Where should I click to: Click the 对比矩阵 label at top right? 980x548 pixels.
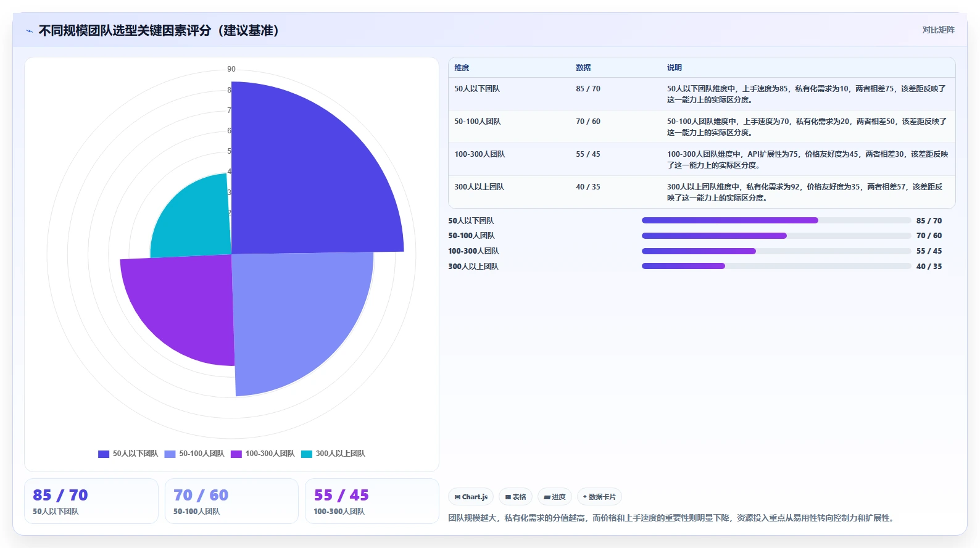938,30
